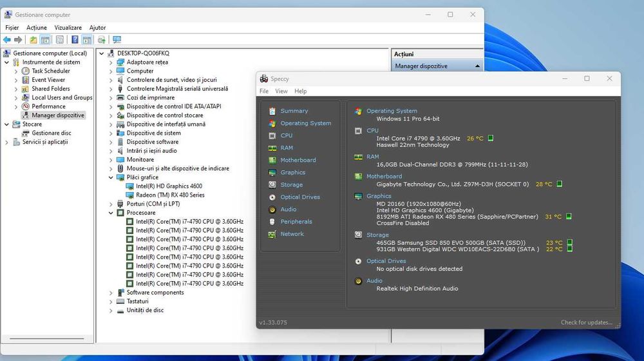Open Audio section in Speccy sidebar
The image size is (644, 361).
pos(289,210)
